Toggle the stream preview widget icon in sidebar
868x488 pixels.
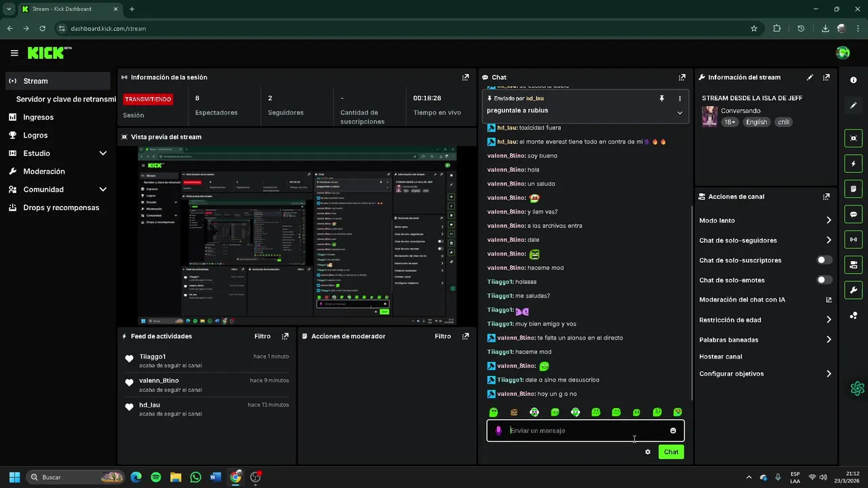(x=854, y=138)
